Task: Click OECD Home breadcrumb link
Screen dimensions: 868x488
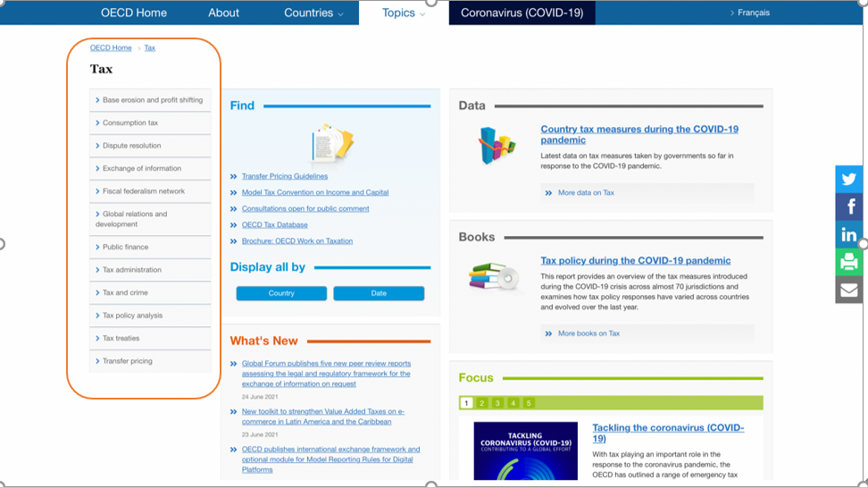Action: [111, 47]
